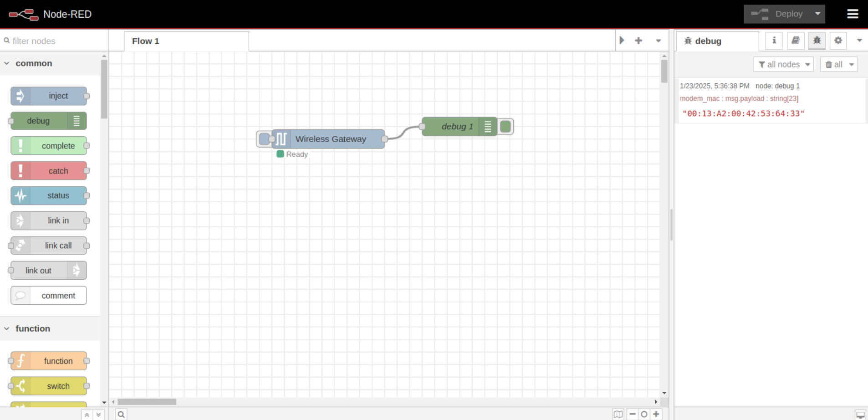
Task: Collapse the function palette category
Action: coord(7,328)
